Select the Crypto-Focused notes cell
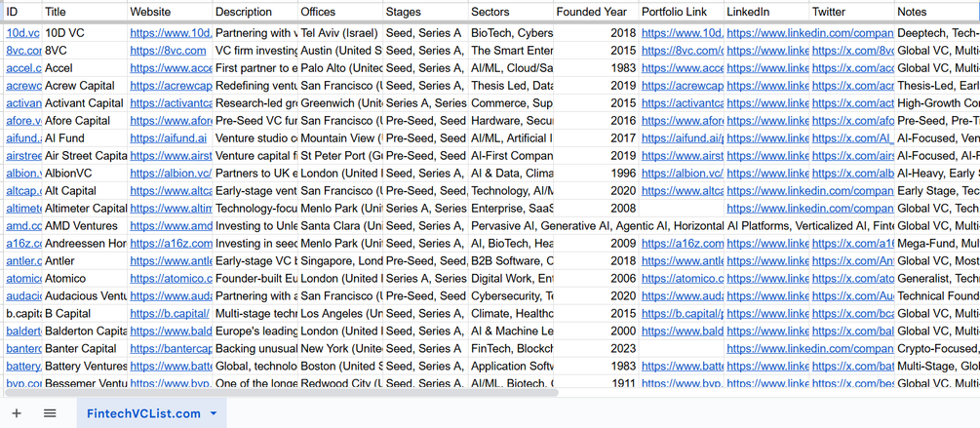 point(937,348)
